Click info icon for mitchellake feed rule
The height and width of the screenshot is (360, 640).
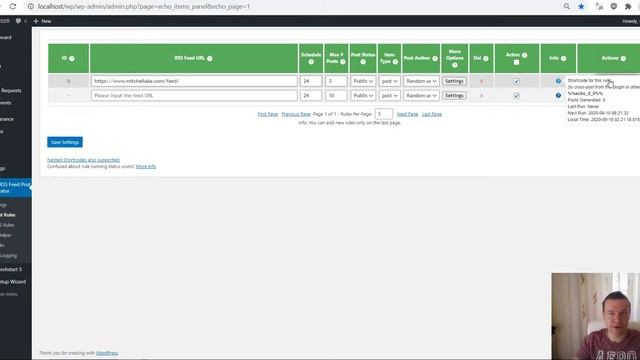558,81
